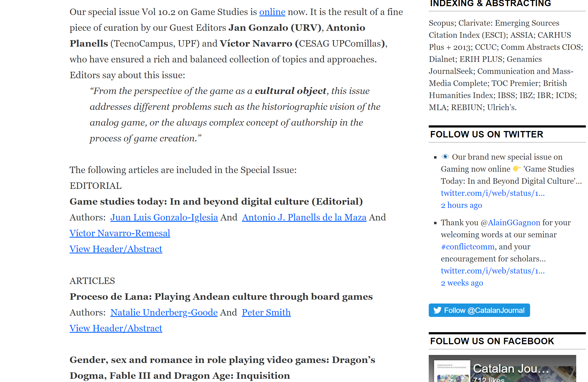Click the '2 hours ago' tweet timestamp
588x382 pixels.
click(461, 205)
